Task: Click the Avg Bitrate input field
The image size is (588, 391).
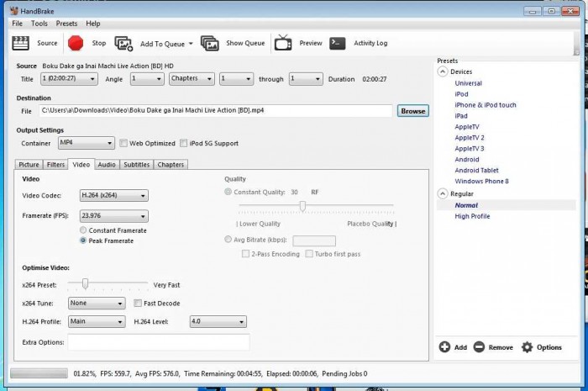Action: coord(314,240)
